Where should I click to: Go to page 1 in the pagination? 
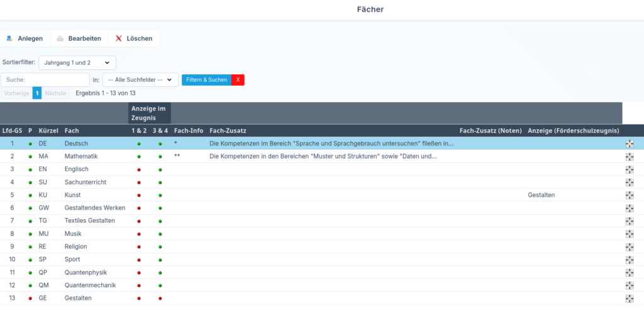point(37,93)
